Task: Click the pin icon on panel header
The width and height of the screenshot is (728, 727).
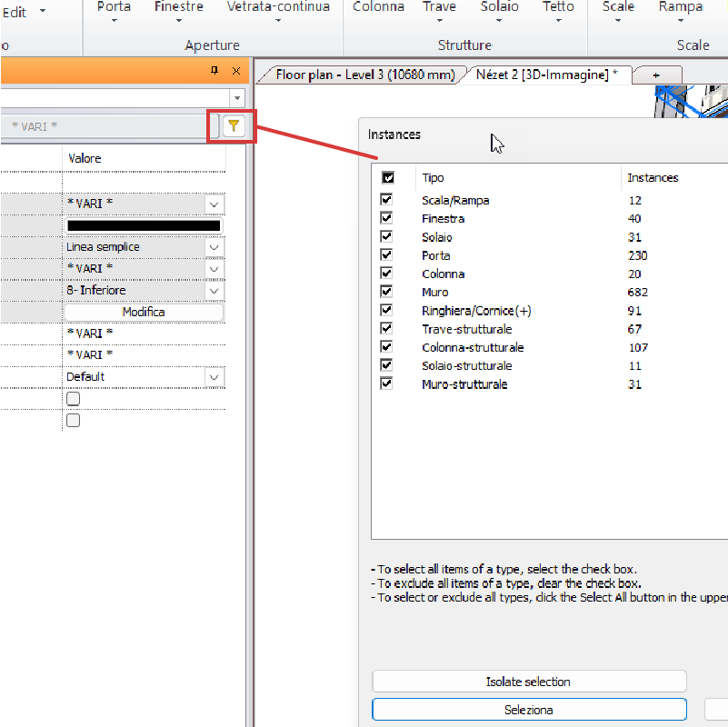Action: click(214, 70)
